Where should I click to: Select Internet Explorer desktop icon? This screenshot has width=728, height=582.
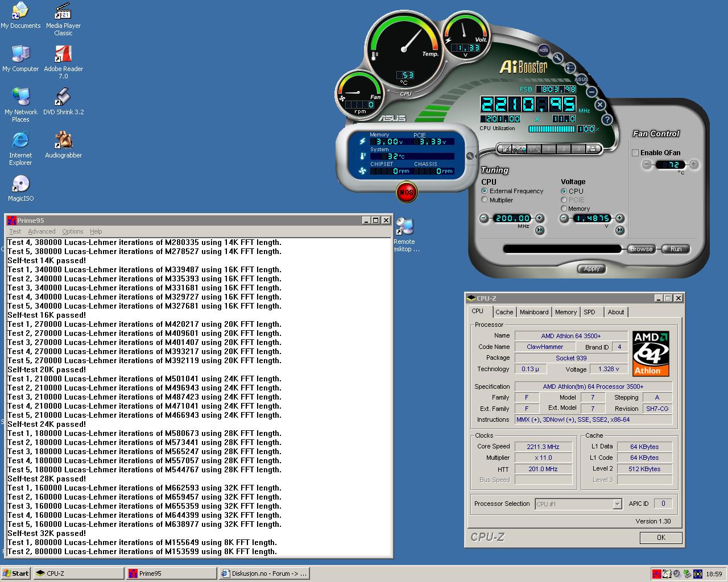point(20,148)
